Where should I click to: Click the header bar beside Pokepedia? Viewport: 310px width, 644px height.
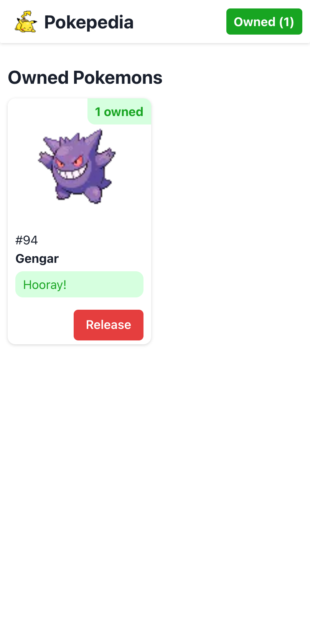(180, 22)
